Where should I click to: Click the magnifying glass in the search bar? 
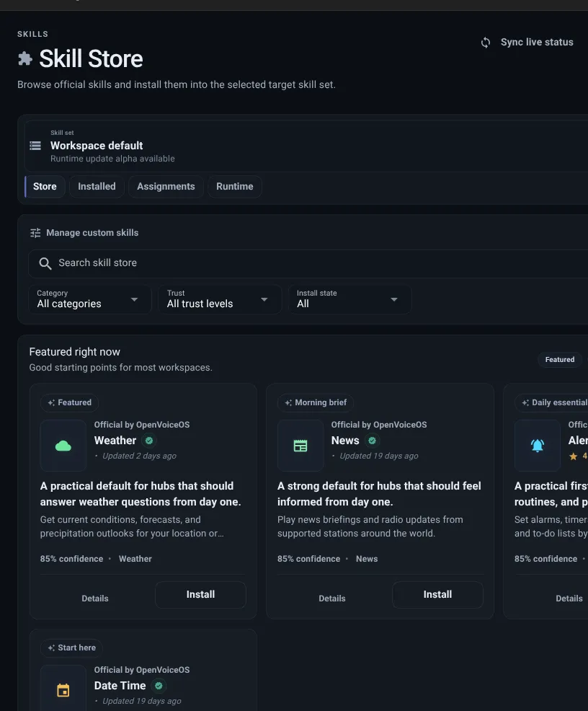click(x=45, y=262)
